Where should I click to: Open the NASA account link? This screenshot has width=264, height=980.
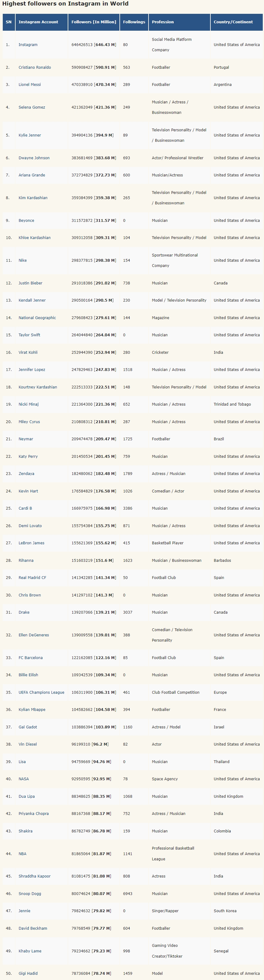(24, 779)
